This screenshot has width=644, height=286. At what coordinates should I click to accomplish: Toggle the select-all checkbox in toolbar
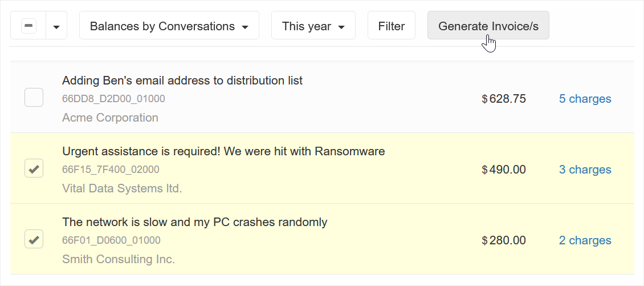point(28,26)
